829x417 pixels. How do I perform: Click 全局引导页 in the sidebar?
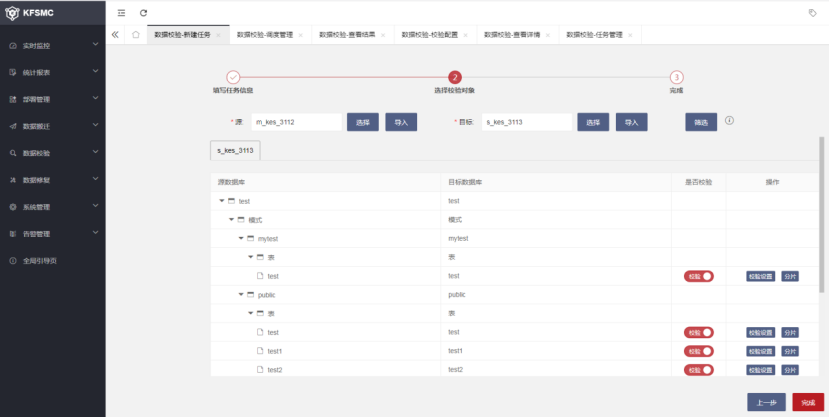(x=40, y=261)
